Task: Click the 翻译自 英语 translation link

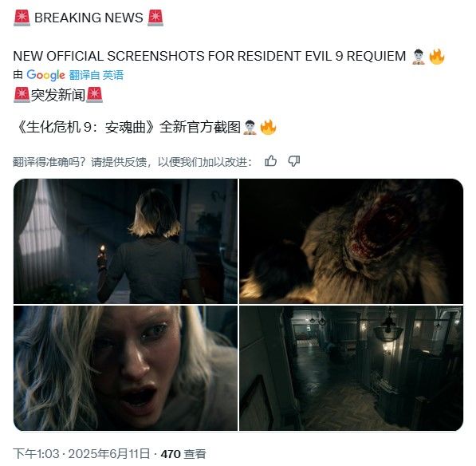Action: click(x=96, y=75)
